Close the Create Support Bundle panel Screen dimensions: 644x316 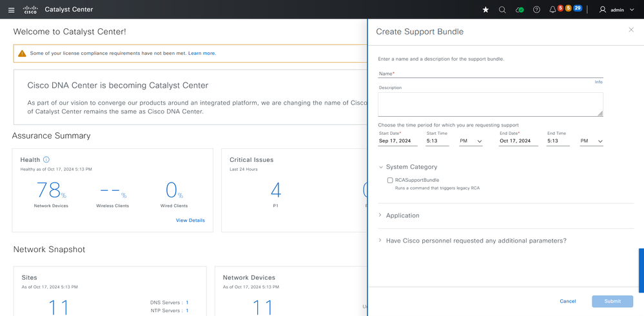click(631, 30)
